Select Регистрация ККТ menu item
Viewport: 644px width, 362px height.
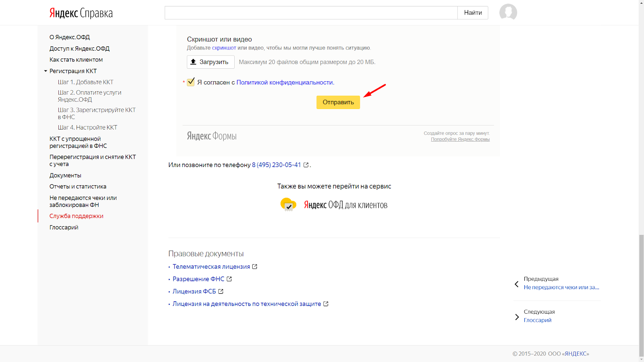point(73,71)
